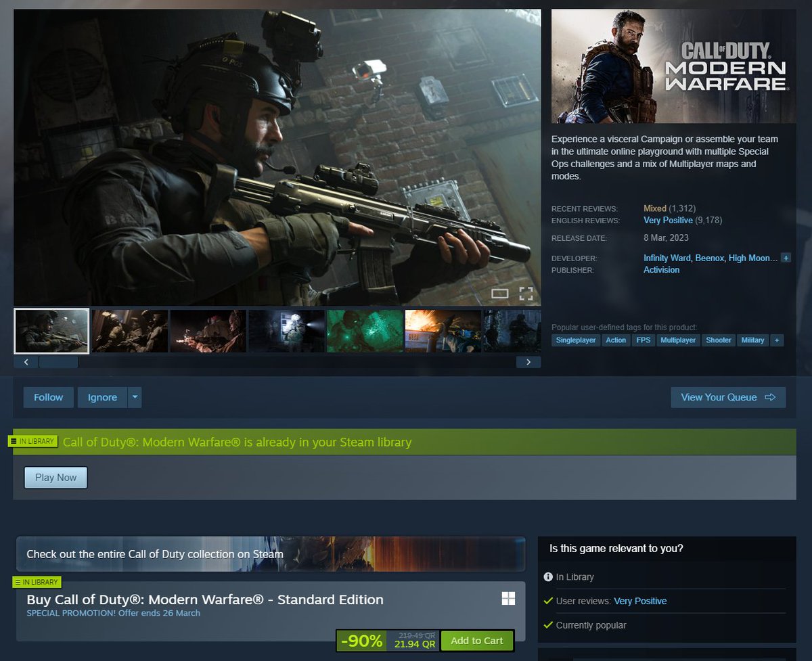812x661 pixels.
Task: Select the second screenshot thumbnail
Action: pyautogui.click(x=130, y=331)
